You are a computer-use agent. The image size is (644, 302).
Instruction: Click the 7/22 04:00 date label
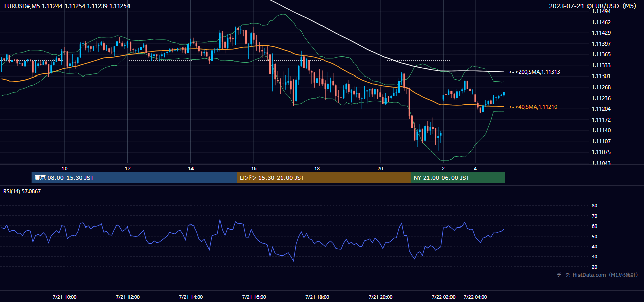click(x=475, y=297)
